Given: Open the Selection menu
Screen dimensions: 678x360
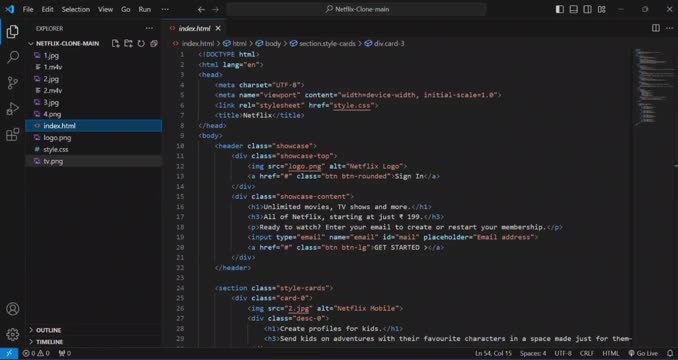Looking at the screenshot, I should 76,9.
